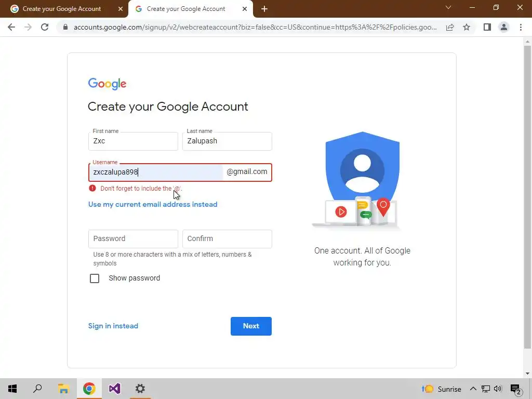This screenshot has width=532, height=399.
Task: Open Settings gear from the taskbar
Action: click(x=140, y=389)
